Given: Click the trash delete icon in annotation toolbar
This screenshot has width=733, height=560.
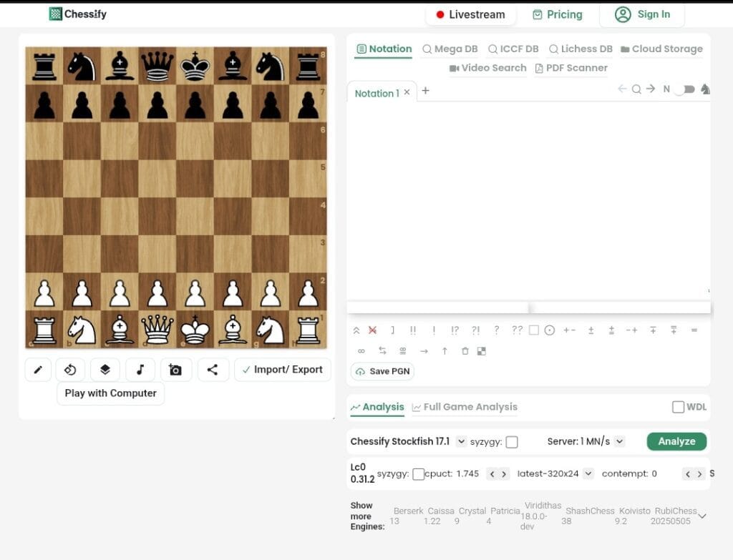Looking at the screenshot, I should pyautogui.click(x=465, y=351).
